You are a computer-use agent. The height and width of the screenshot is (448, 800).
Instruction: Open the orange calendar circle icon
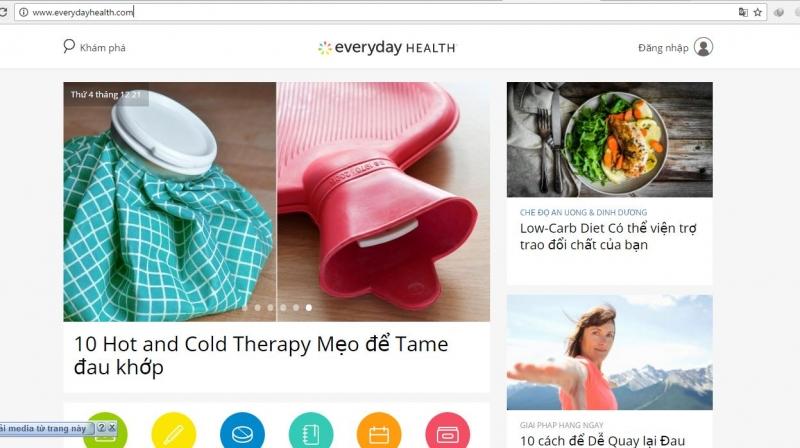(379, 432)
